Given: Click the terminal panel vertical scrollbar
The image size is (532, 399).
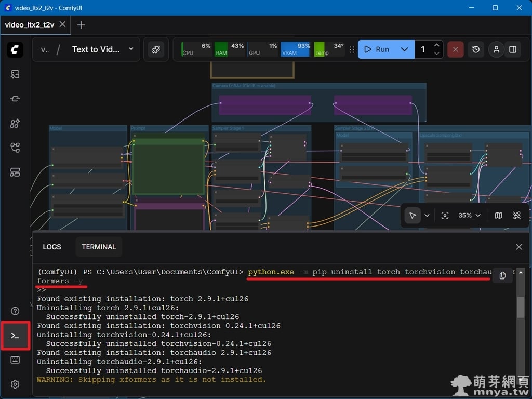Looking at the screenshot, I should (521, 307).
